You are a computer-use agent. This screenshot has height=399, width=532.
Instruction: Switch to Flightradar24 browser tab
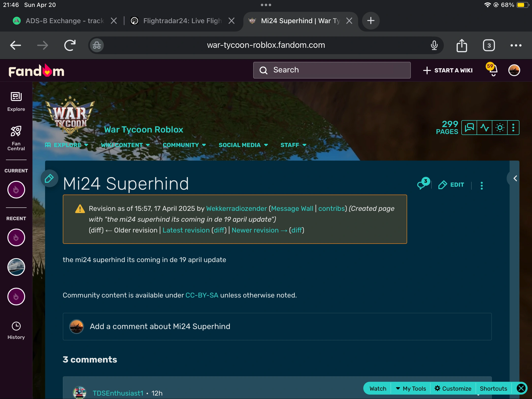pos(182,21)
